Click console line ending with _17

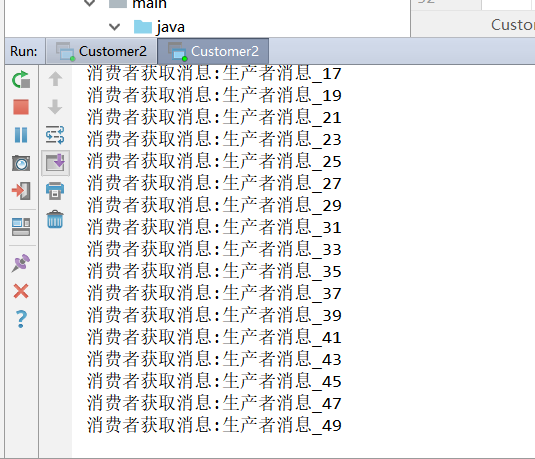coord(214,73)
